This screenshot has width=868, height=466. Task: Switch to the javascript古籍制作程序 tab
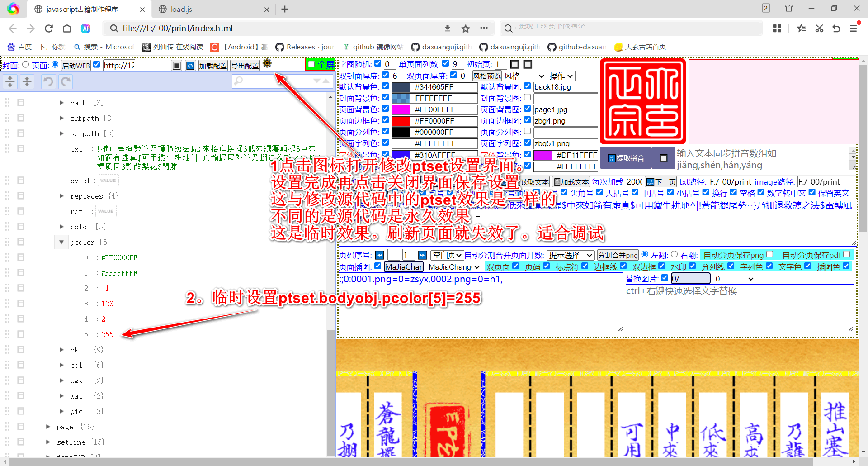(81, 9)
